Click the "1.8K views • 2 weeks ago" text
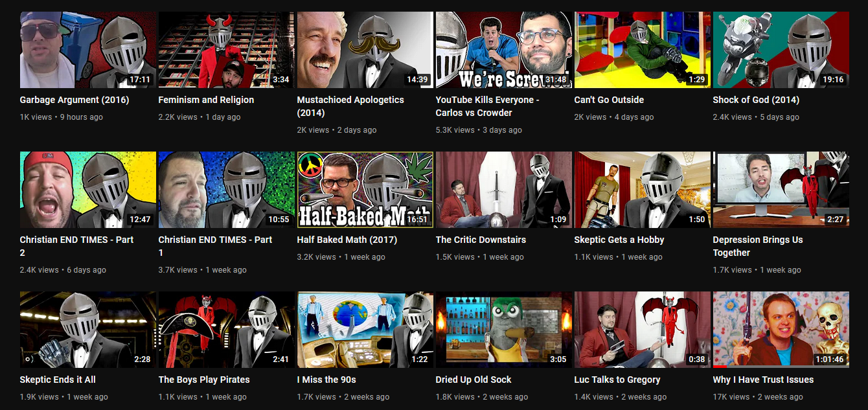 482,397
